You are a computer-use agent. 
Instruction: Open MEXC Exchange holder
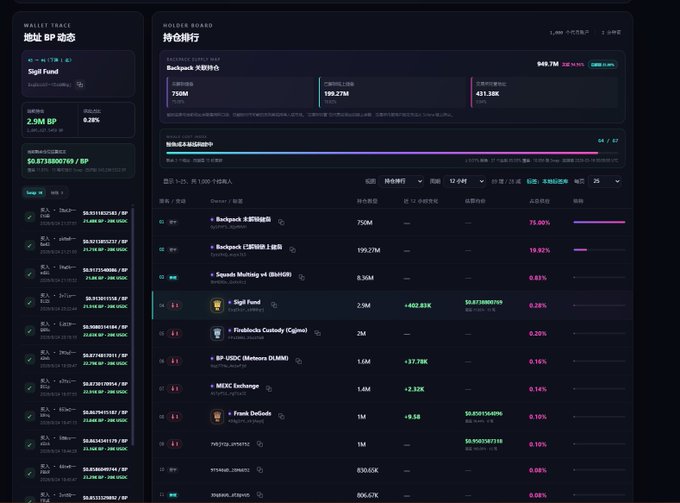pyautogui.click(x=237, y=386)
